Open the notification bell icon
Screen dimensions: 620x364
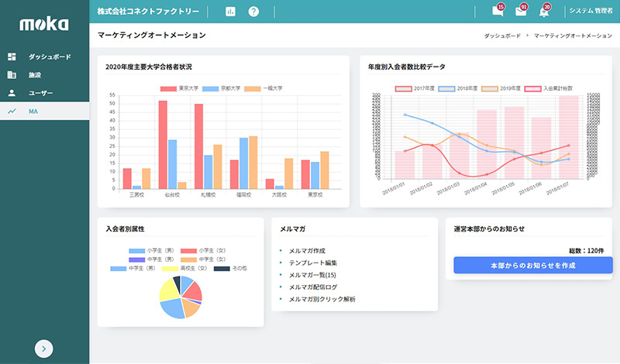[x=544, y=12]
